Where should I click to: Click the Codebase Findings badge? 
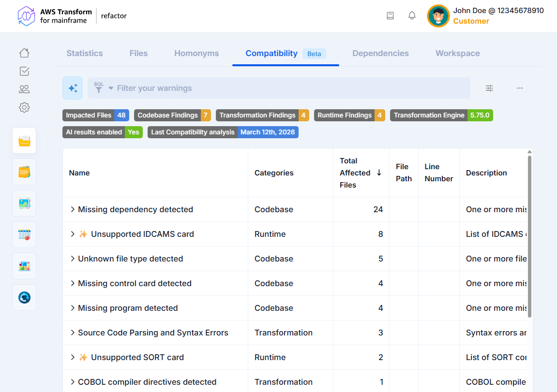pyautogui.click(x=172, y=115)
